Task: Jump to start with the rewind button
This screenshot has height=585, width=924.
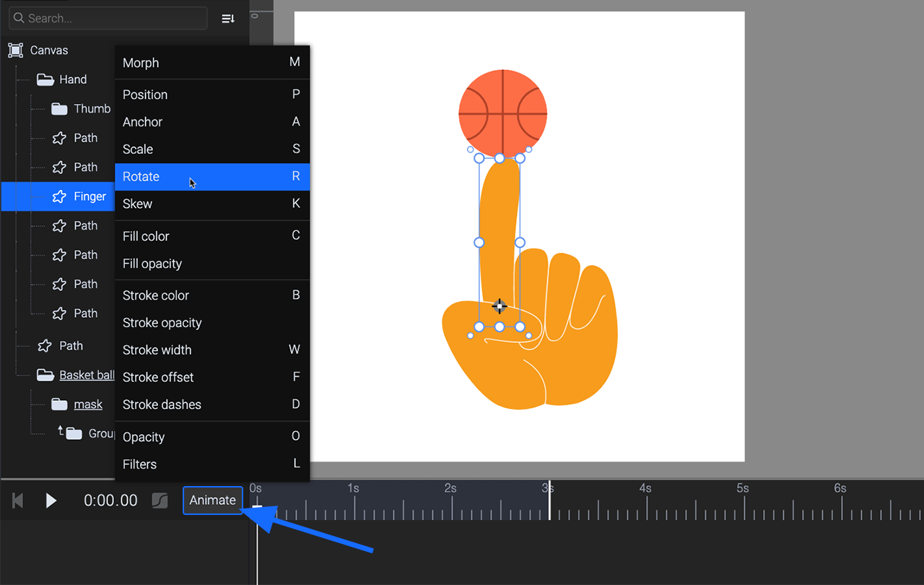Action: click(19, 500)
